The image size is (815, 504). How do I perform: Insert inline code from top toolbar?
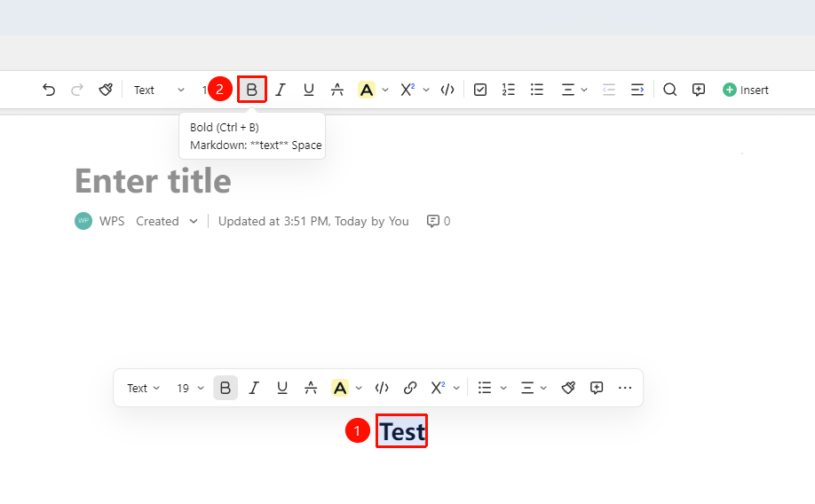coord(447,90)
